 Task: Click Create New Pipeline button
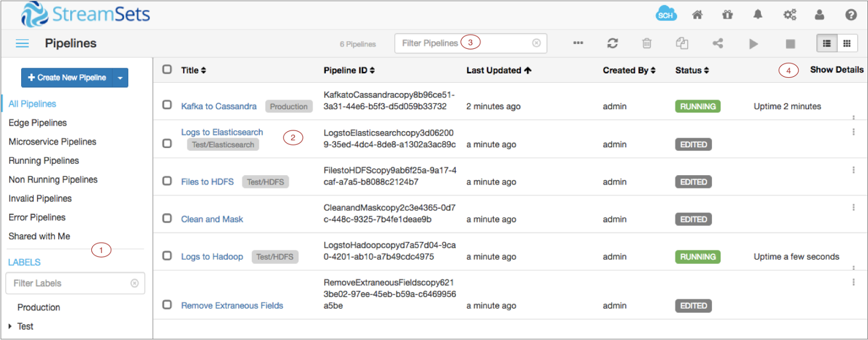tap(67, 77)
